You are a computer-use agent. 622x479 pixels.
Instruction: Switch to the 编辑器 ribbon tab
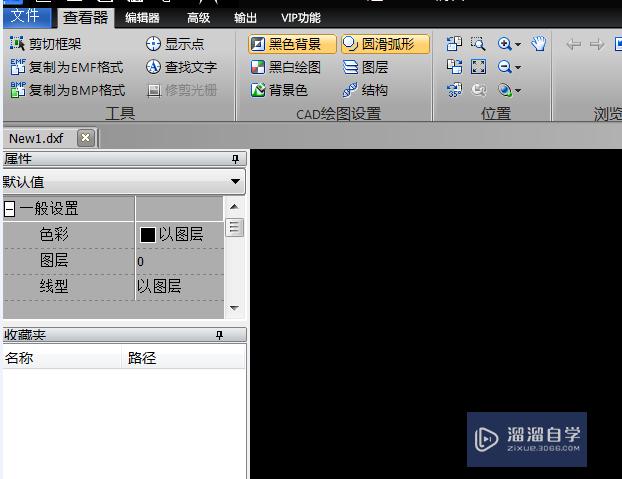point(142,18)
